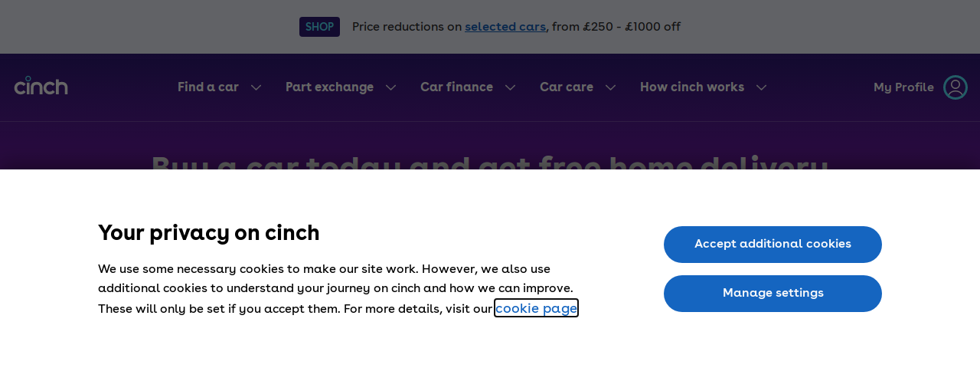Select the Car care menu label
Image resolution: width=980 pixels, height=368 pixels.
pyautogui.click(x=567, y=87)
